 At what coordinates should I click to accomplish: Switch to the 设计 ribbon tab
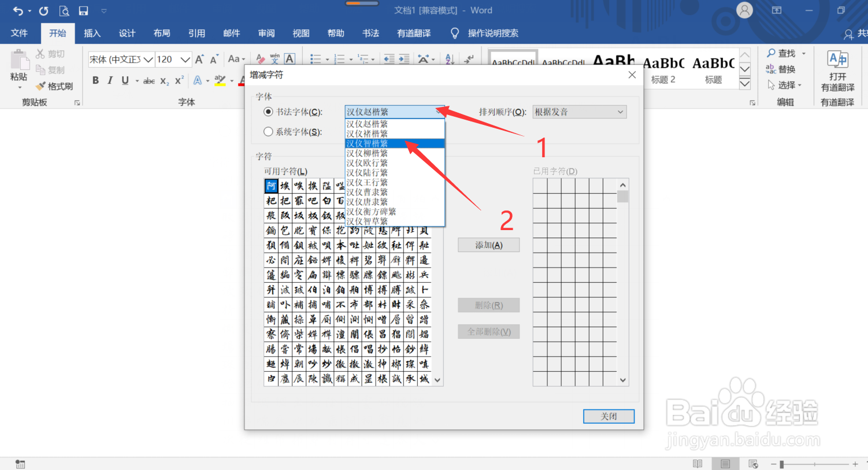coord(127,33)
